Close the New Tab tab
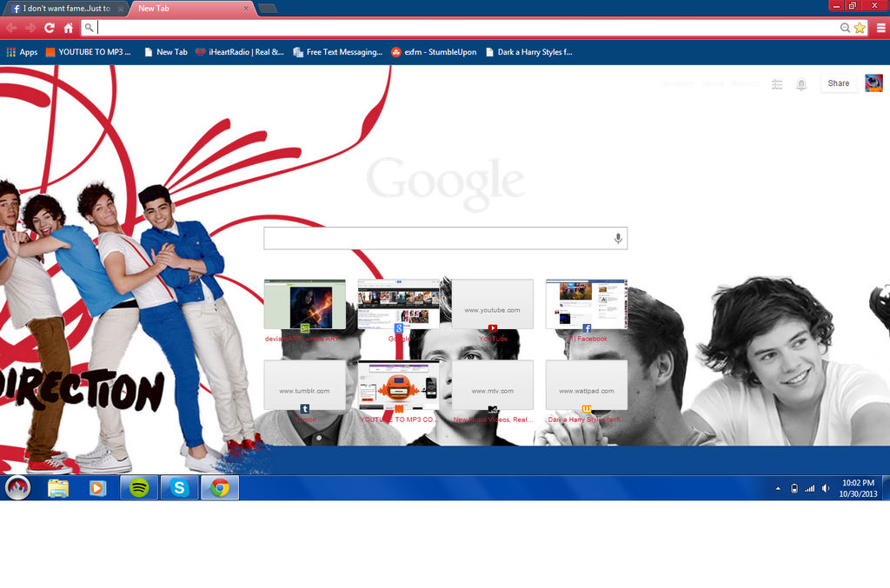Image resolution: width=890 pixels, height=588 pixels. 246,9
